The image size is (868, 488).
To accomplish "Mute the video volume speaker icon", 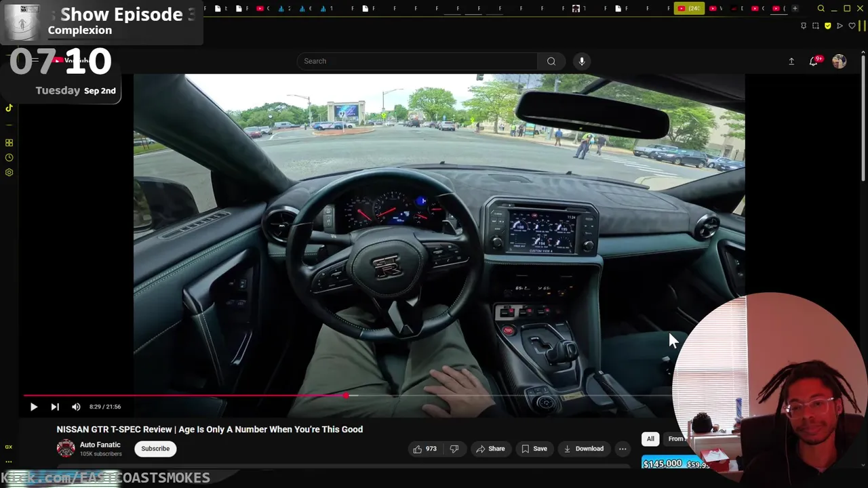I will point(76,407).
